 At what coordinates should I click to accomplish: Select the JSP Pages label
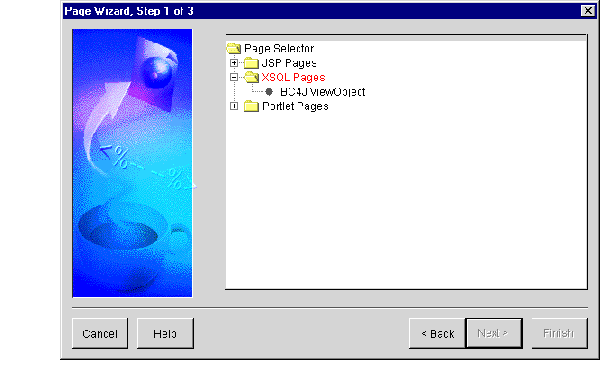pos(289,63)
